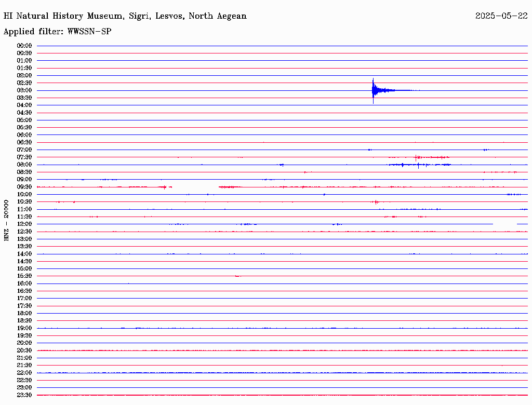Click the HNZ - 20000 axis label
The image size is (532, 405).
6,220
